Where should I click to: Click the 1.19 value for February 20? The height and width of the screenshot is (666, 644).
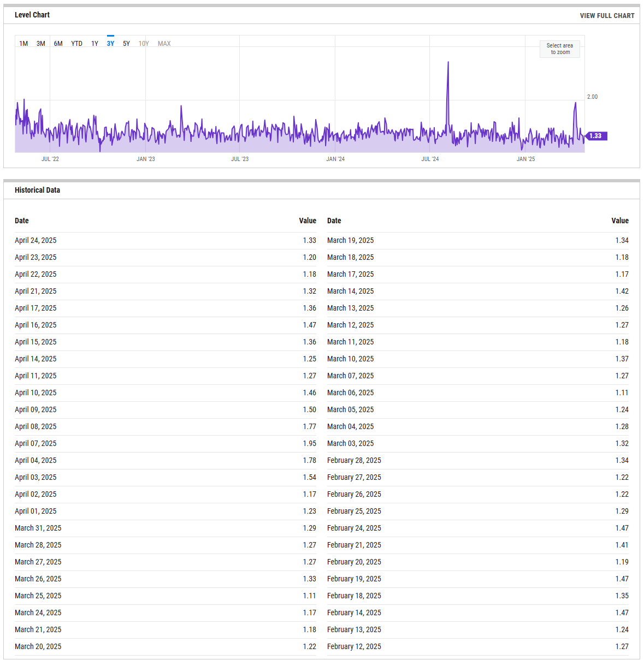click(622, 562)
